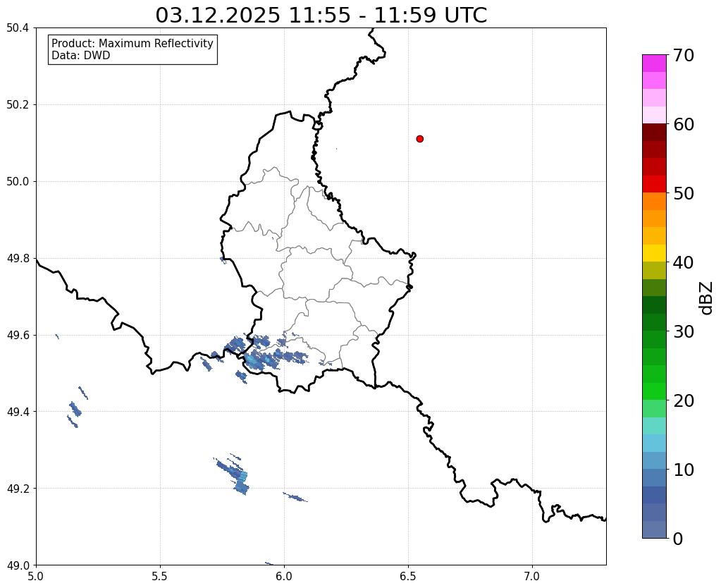This screenshot has height=588, width=721.
Task: Pick the yellow colorbar segment above 40
Action: 654,253
